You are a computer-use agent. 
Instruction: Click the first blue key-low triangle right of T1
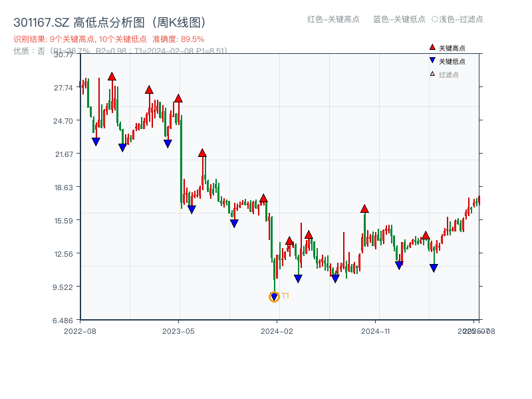coord(298,279)
